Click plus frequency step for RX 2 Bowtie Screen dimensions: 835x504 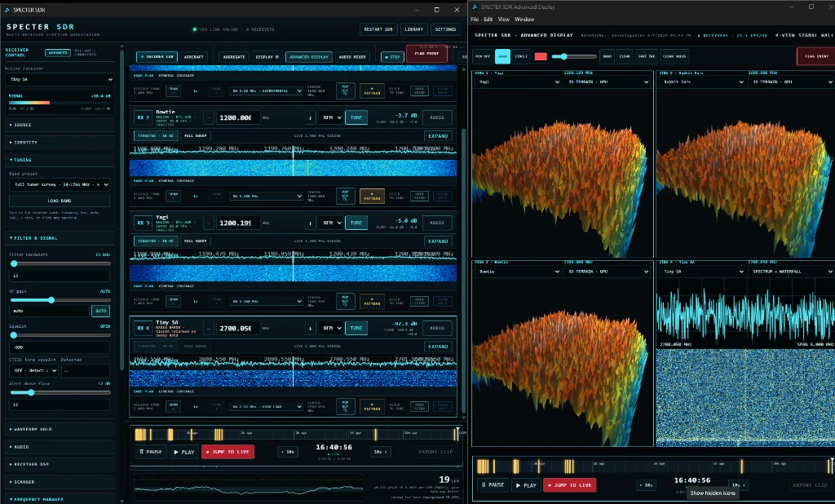tap(310, 117)
